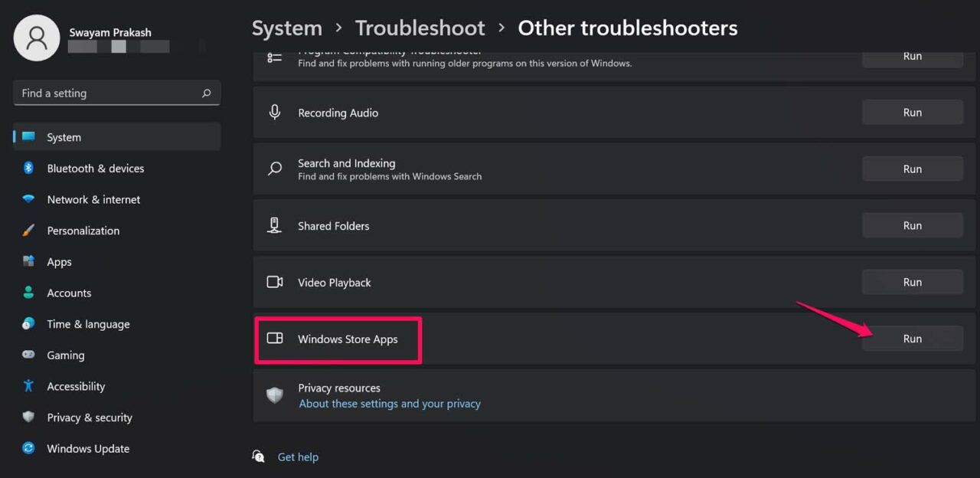Open the System settings category
Viewport: 980px width, 478px height.
pyautogui.click(x=117, y=137)
